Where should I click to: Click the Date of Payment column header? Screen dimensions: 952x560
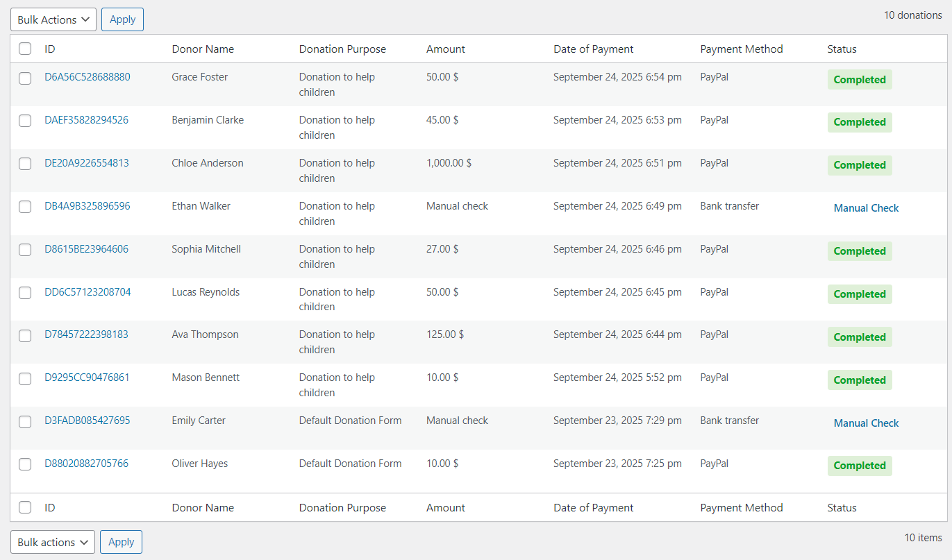[594, 49]
